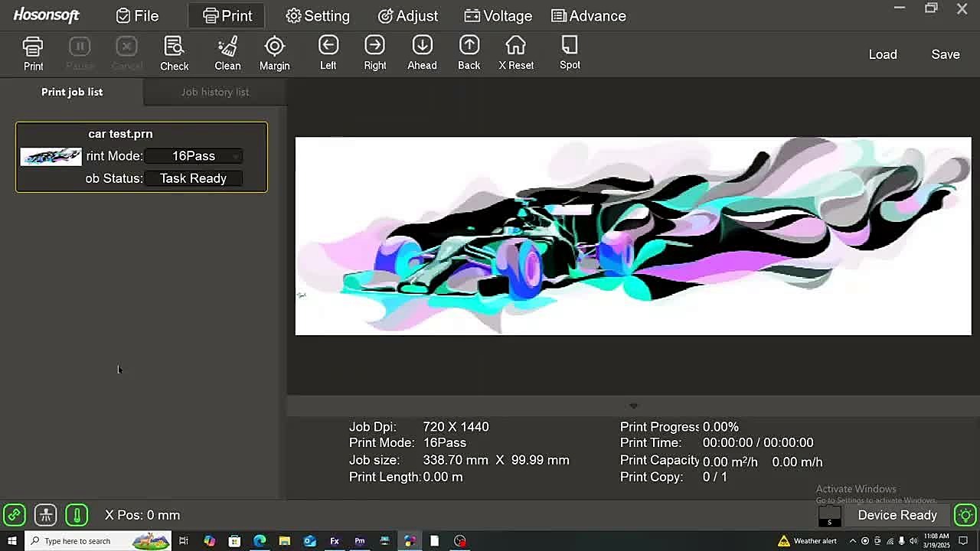Click the X Pos: 0 mm readout

tap(142, 515)
